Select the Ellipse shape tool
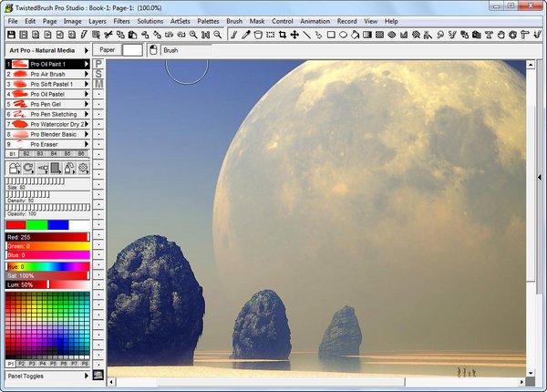 (x=344, y=35)
